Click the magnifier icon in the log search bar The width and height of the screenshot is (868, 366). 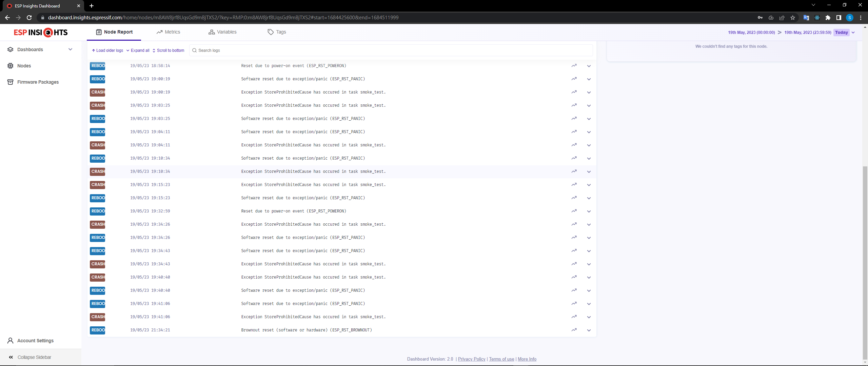coord(195,50)
